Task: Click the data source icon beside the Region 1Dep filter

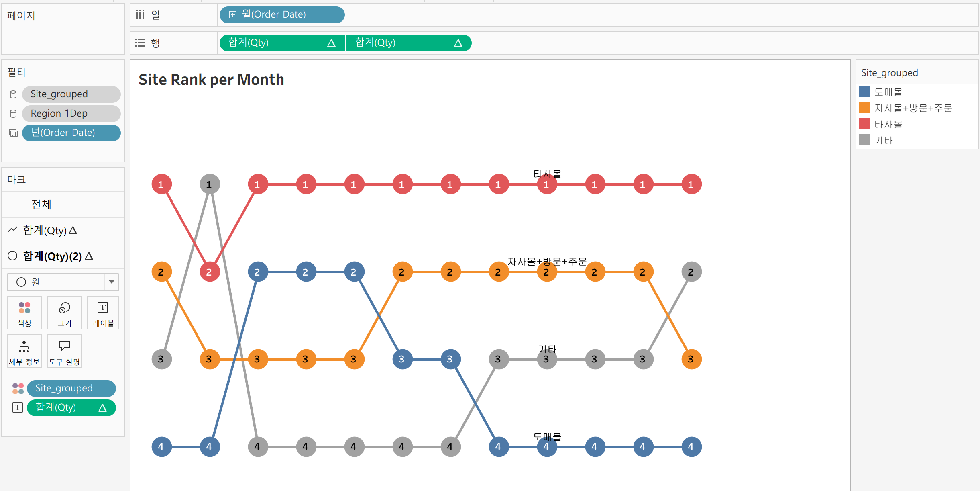Action: [x=13, y=114]
